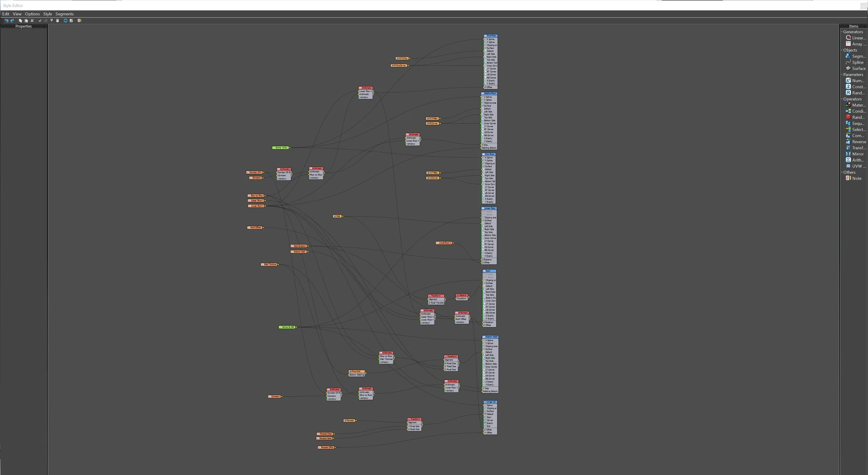The width and height of the screenshot is (868, 475).
Task: Collapse the Operators category
Action: point(842,99)
